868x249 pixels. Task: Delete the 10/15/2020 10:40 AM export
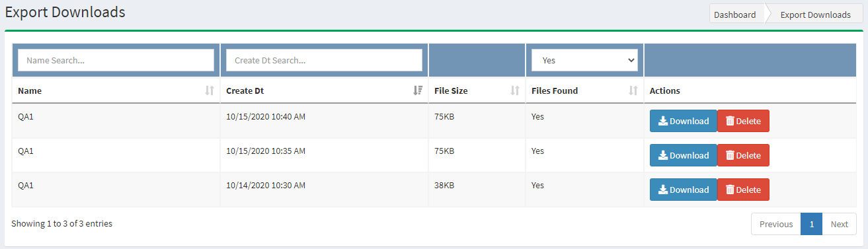(743, 121)
